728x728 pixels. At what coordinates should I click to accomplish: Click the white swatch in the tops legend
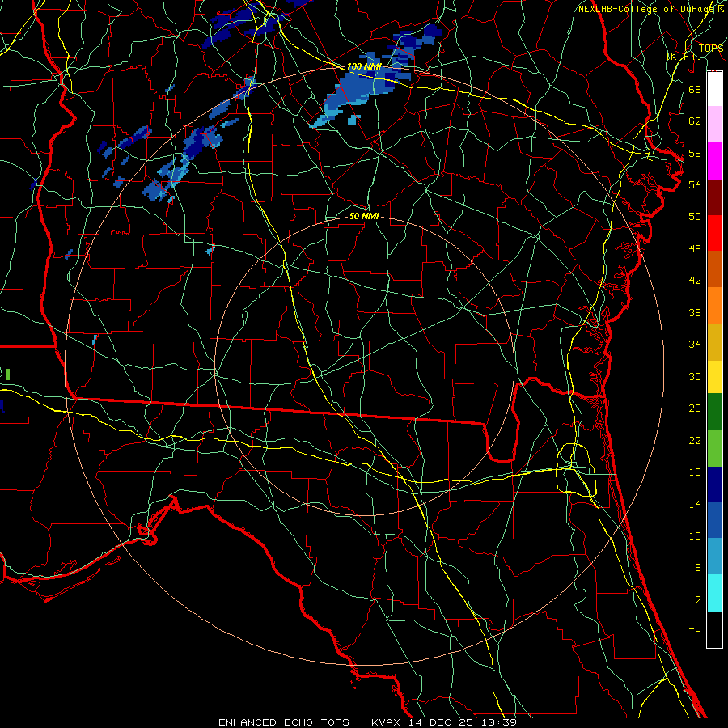tap(714, 89)
